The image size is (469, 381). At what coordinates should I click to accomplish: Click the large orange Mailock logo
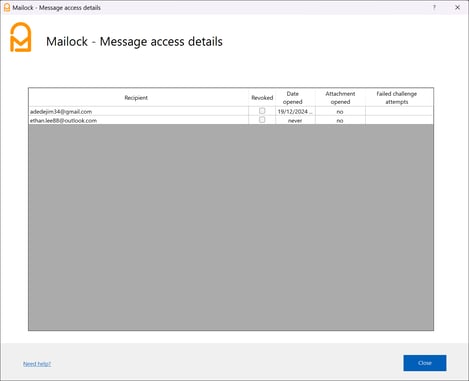coord(21,37)
